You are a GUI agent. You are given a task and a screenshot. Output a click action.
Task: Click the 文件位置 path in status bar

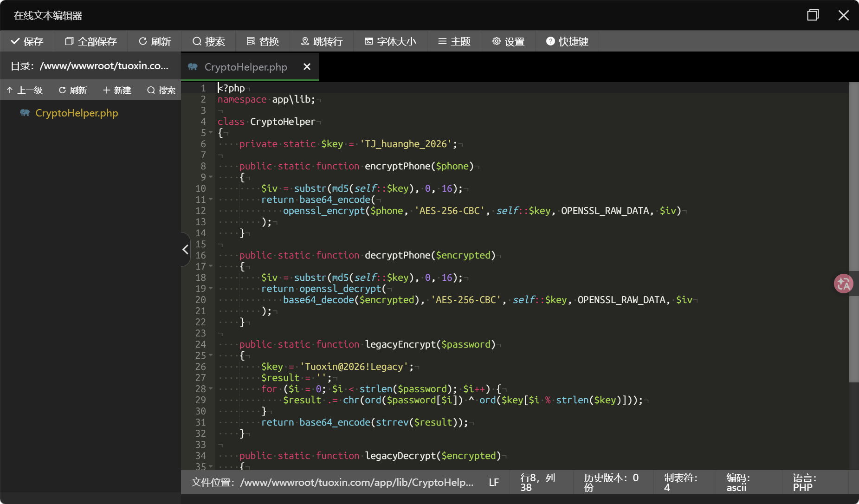(x=332, y=482)
